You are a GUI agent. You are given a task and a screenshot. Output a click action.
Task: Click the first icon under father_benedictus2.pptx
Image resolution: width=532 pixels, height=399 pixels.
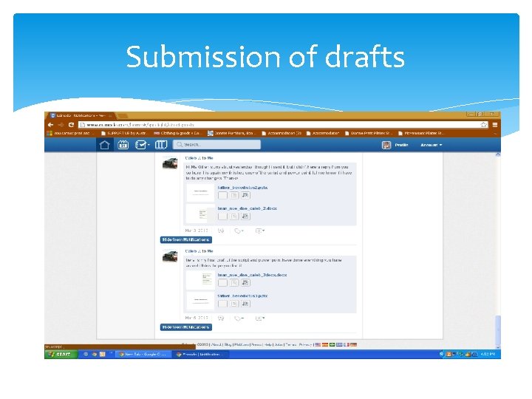tap(222, 195)
